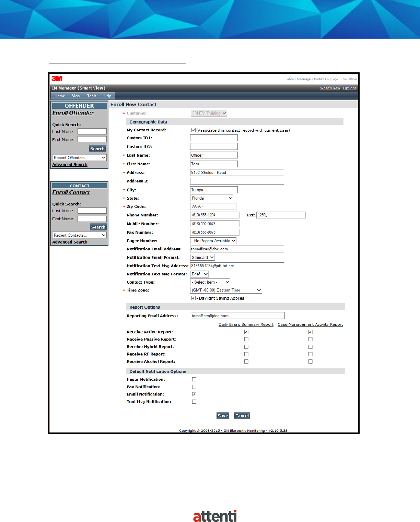
Task: Click Contact Quick Search Last Name field
Action: (92, 211)
